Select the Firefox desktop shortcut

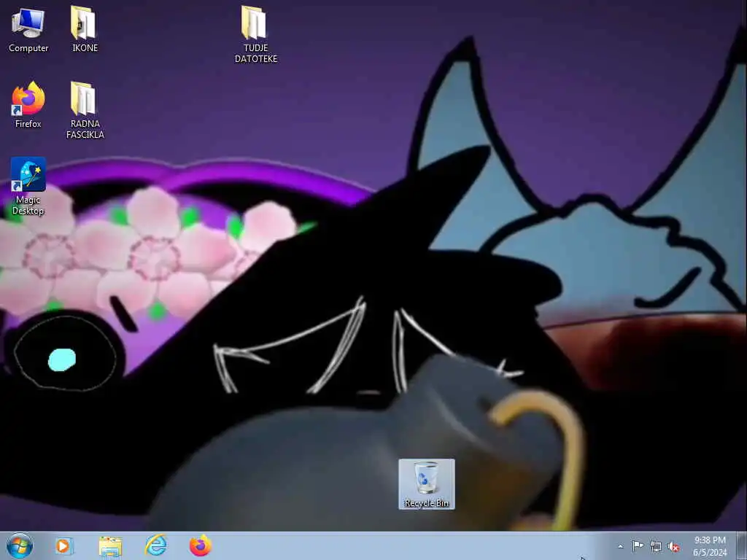pos(28,105)
